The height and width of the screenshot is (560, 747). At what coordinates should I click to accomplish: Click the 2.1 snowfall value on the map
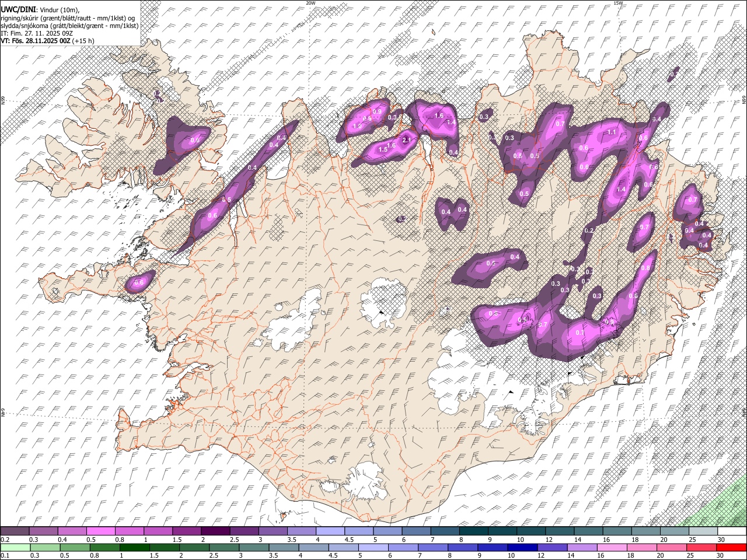[407, 140]
